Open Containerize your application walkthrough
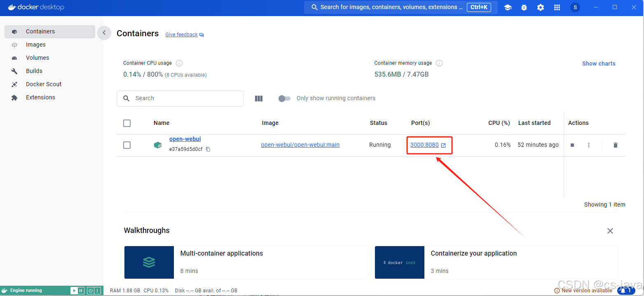 [x=496, y=262]
